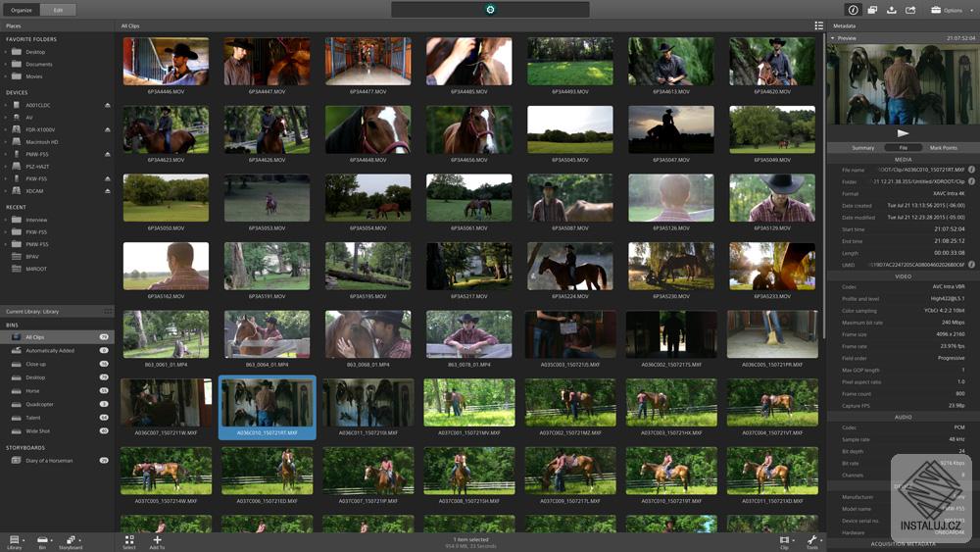980x552 pixels.
Task: Switch to Organize mode tab
Action: point(22,10)
